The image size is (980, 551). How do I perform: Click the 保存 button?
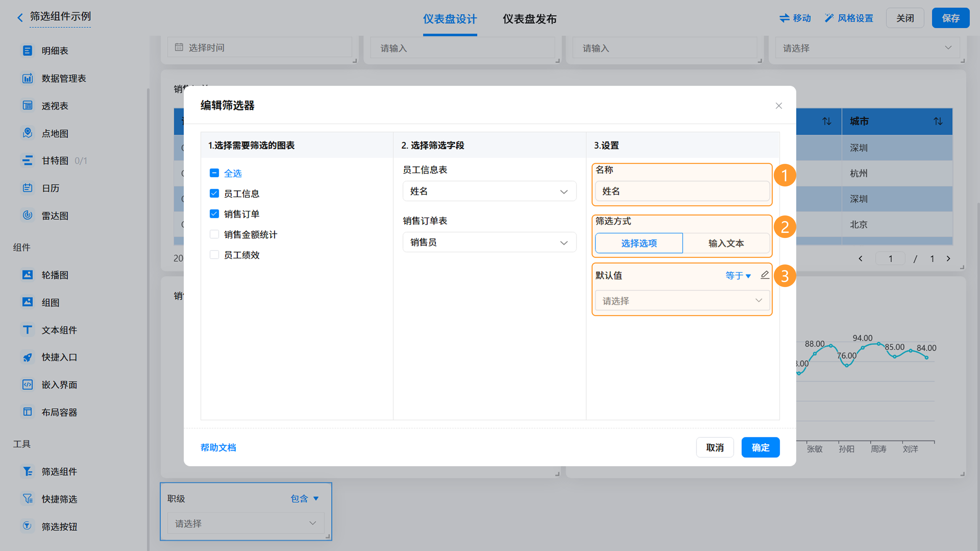[x=950, y=18]
